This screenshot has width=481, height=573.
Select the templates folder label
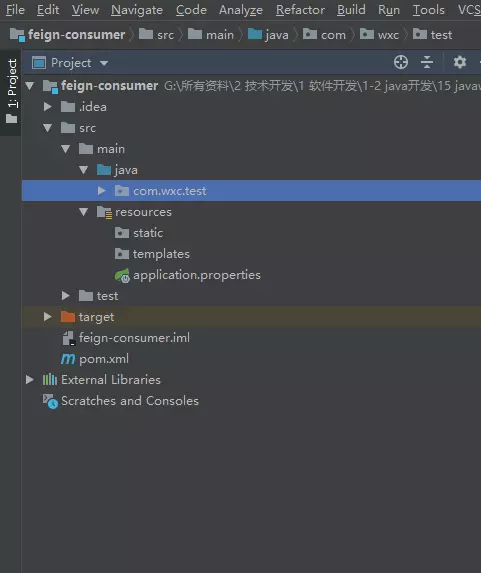click(162, 254)
